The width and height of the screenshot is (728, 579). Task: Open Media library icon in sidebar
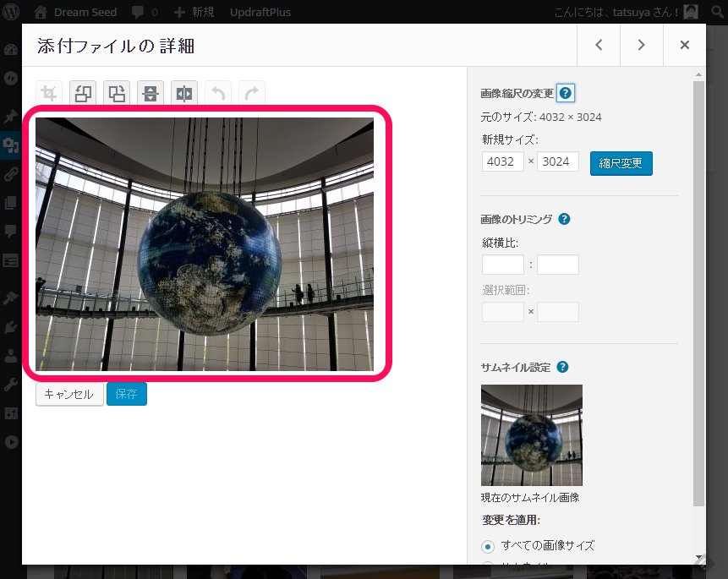(x=11, y=145)
